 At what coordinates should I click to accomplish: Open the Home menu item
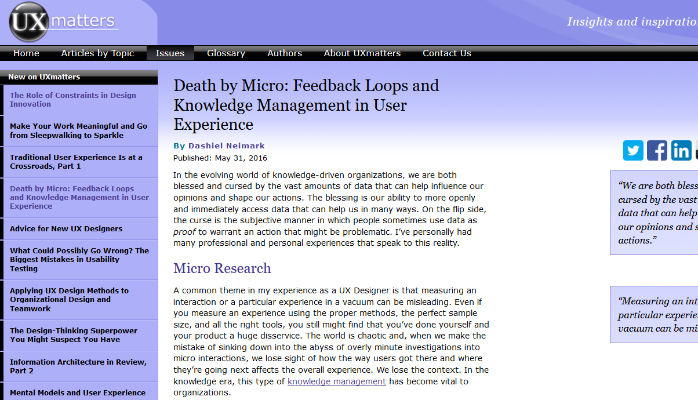(x=27, y=53)
